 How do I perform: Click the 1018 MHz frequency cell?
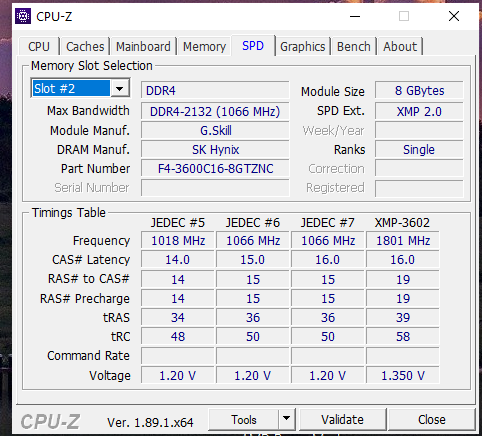point(178,240)
